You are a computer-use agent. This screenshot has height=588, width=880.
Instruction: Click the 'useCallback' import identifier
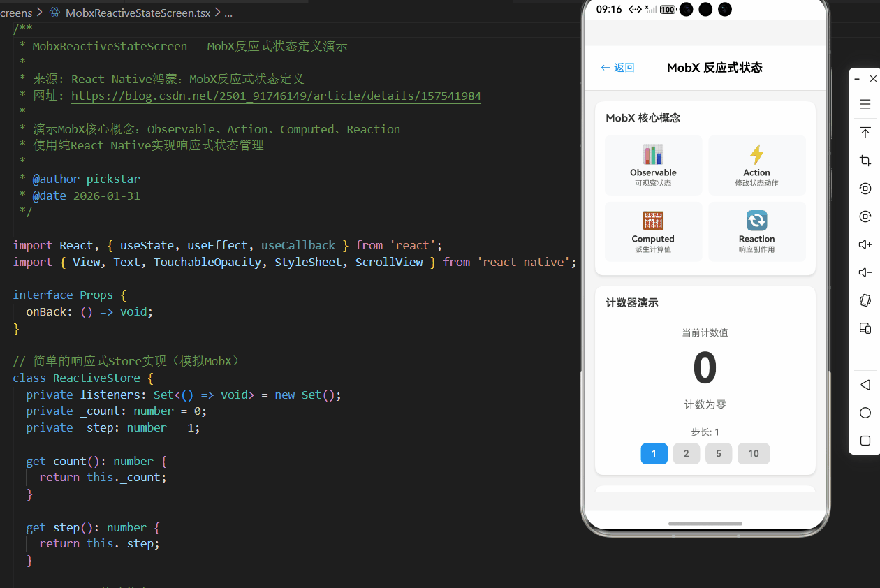click(x=298, y=245)
